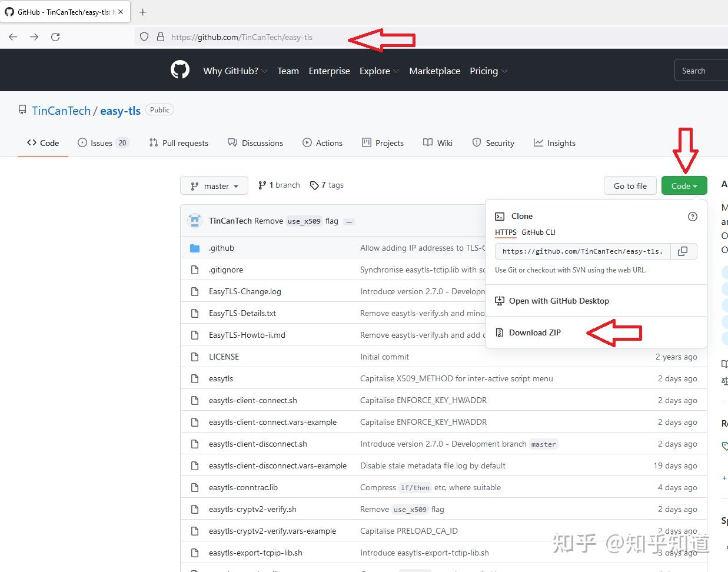The image size is (728, 572).
Task: Open the TinCanTech profile link
Action: (x=61, y=110)
